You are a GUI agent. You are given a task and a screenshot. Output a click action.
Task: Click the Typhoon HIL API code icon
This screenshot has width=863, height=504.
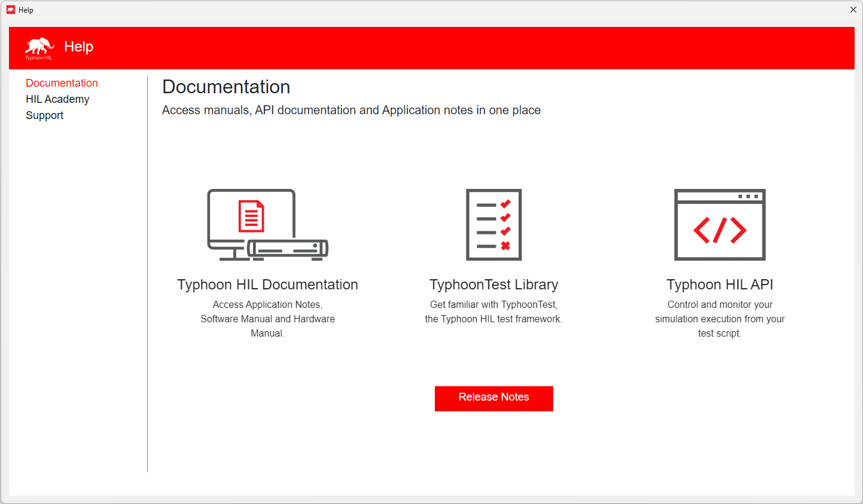pyautogui.click(x=719, y=225)
